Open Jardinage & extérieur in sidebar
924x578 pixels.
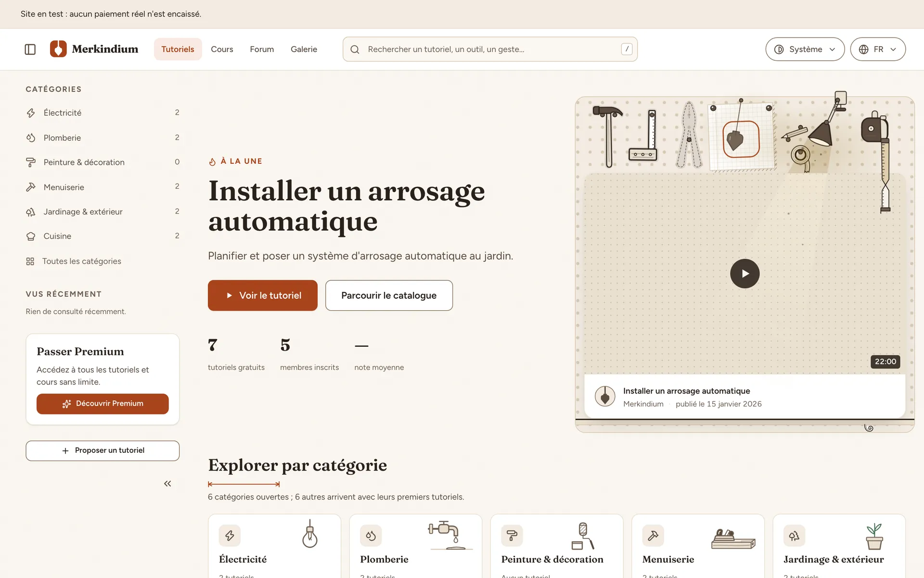pos(103,212)
